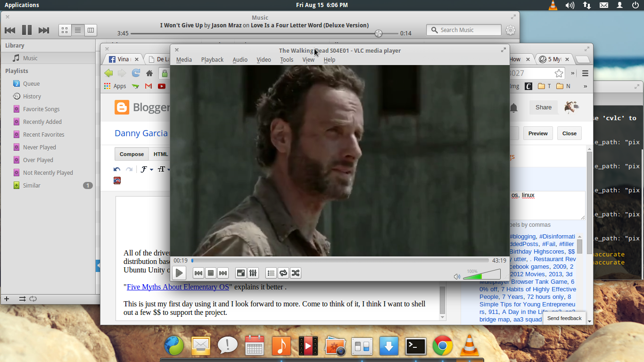Seek in the Music song progress bar

[x=264, y=33]
